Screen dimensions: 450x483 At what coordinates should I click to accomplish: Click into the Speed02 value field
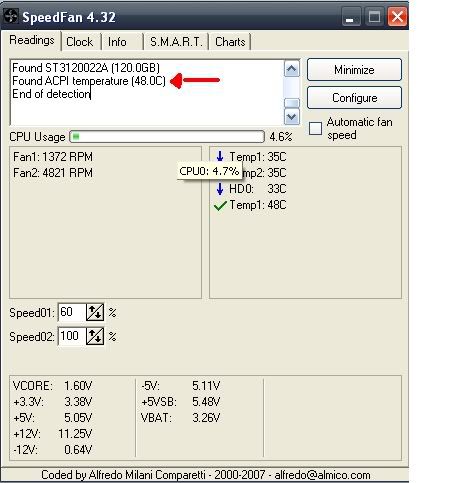(72, 336)
